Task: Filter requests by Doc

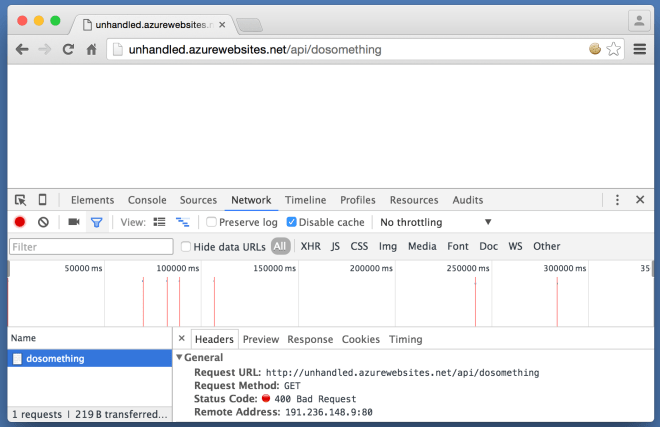Action: point(489,246)
